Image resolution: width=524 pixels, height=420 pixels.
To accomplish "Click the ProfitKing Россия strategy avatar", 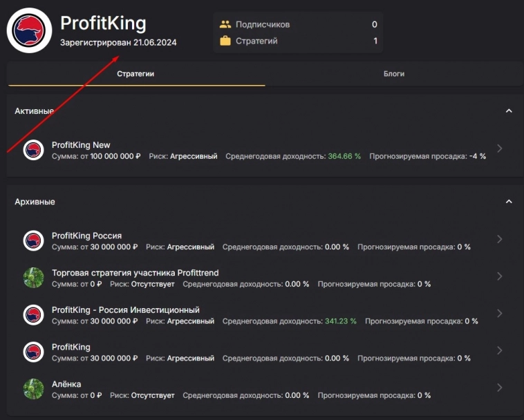I will point(33,240).
